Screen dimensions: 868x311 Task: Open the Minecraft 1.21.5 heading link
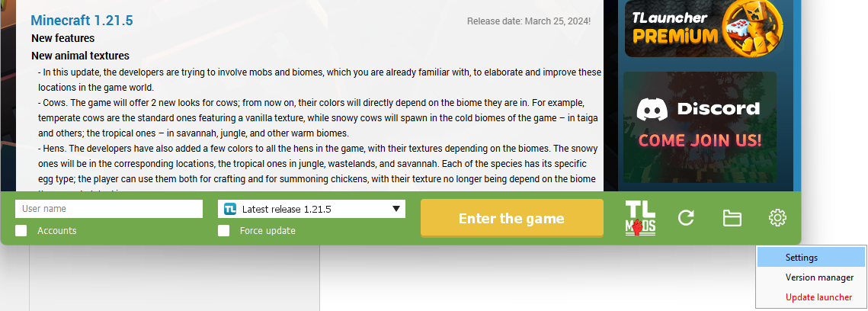click(82, 21)
